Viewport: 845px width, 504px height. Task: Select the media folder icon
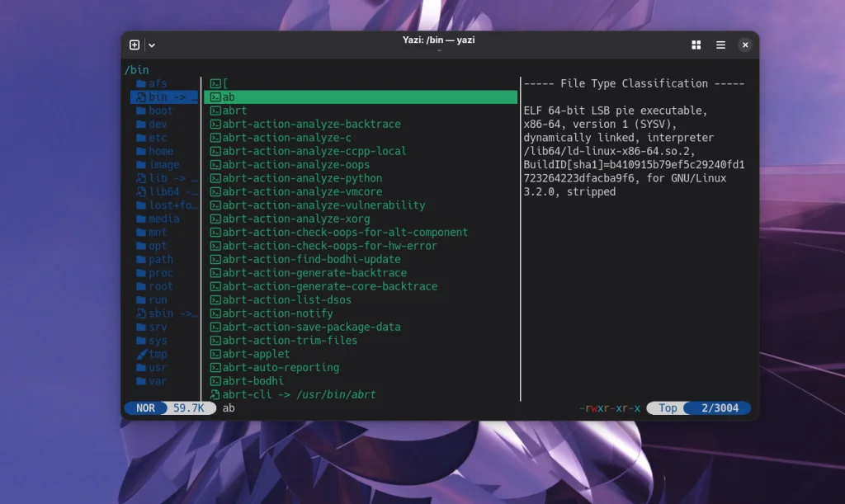141,219
